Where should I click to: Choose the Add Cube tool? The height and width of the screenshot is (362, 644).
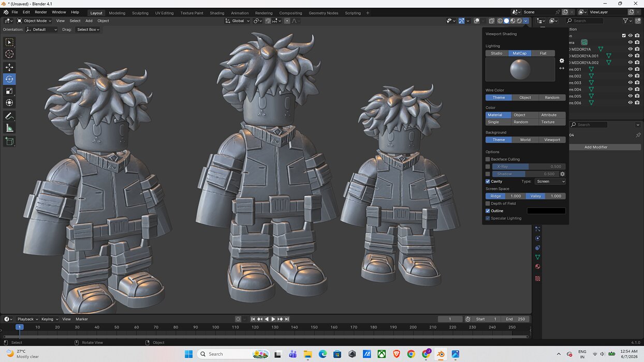pos(9,141)
